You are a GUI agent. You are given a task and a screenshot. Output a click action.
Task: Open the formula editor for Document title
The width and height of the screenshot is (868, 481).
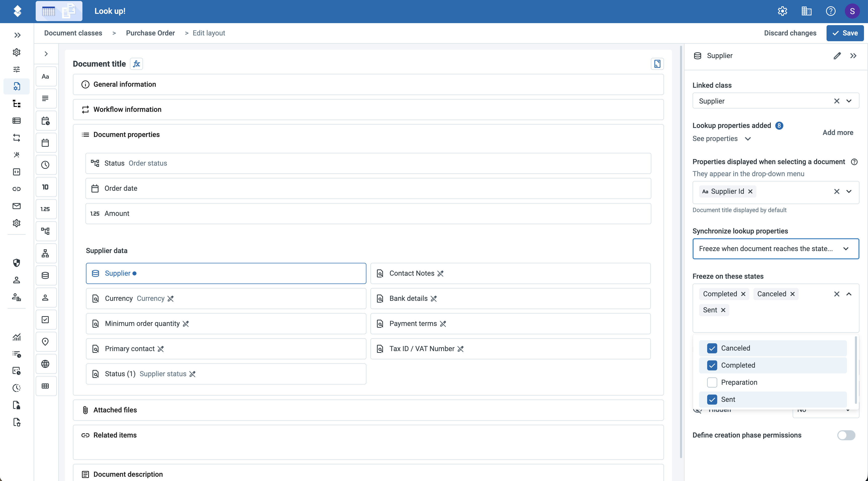tap(136, 64)
